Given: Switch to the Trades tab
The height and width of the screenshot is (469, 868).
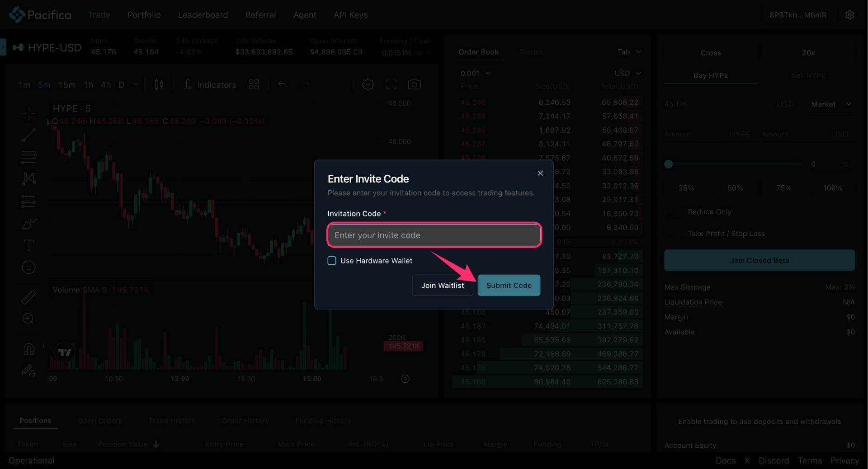Looking at the screenshot, I should 531,52.
